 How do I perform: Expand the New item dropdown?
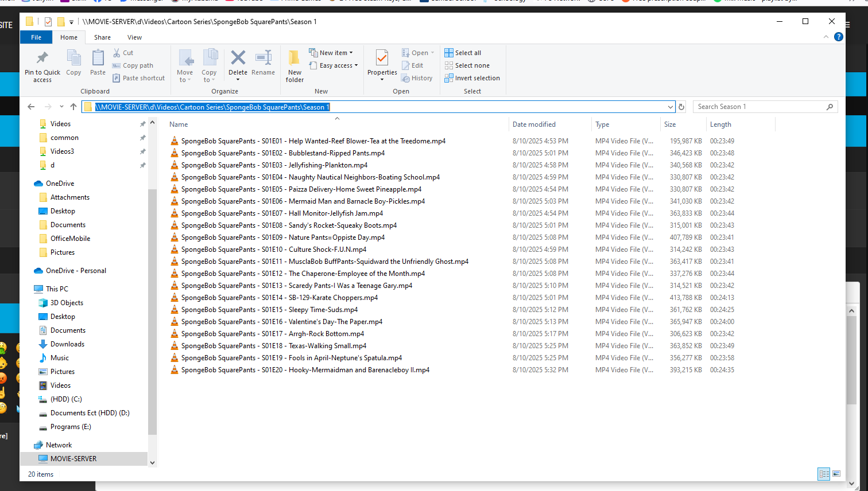pos(331,53)
